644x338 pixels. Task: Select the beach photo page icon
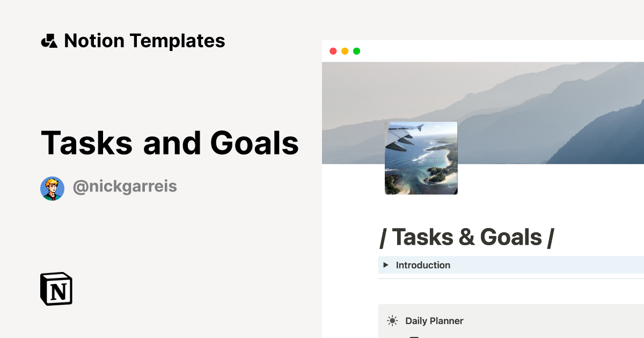tap(421, 159)
